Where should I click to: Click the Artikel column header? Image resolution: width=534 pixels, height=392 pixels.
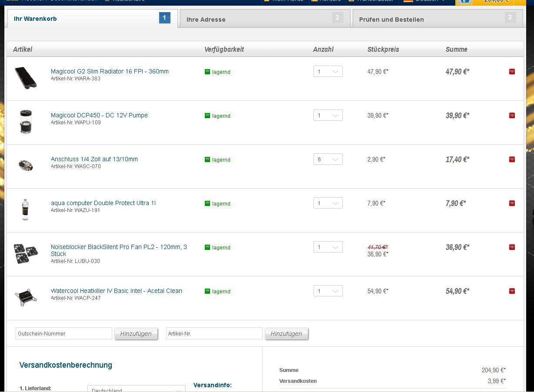[x=23, y=49]
